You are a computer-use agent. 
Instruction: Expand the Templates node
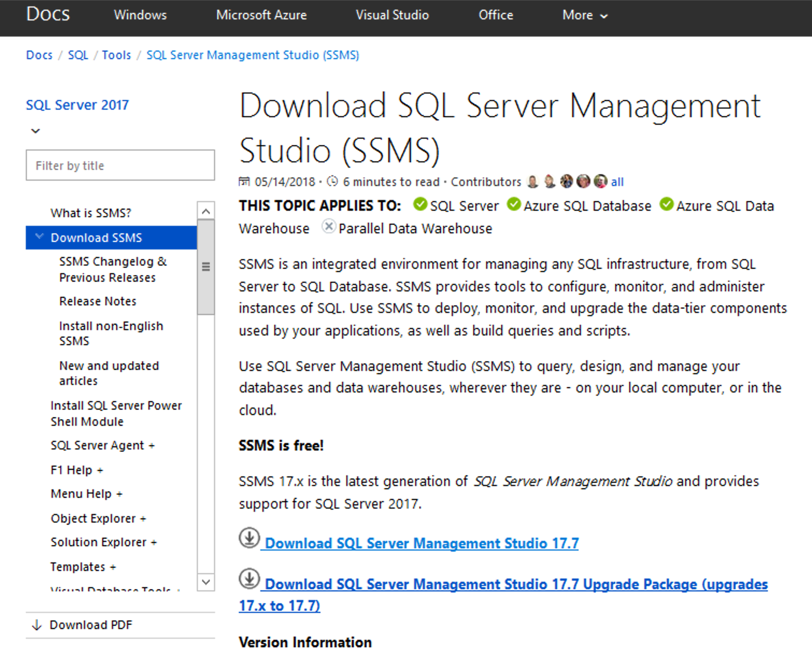113,567
